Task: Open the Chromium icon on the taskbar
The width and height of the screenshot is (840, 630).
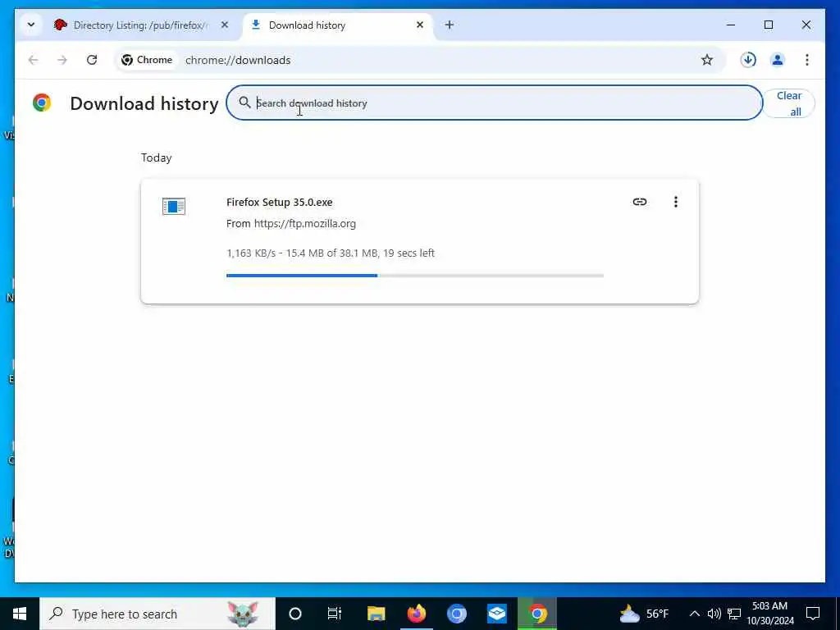Action: 456,614
